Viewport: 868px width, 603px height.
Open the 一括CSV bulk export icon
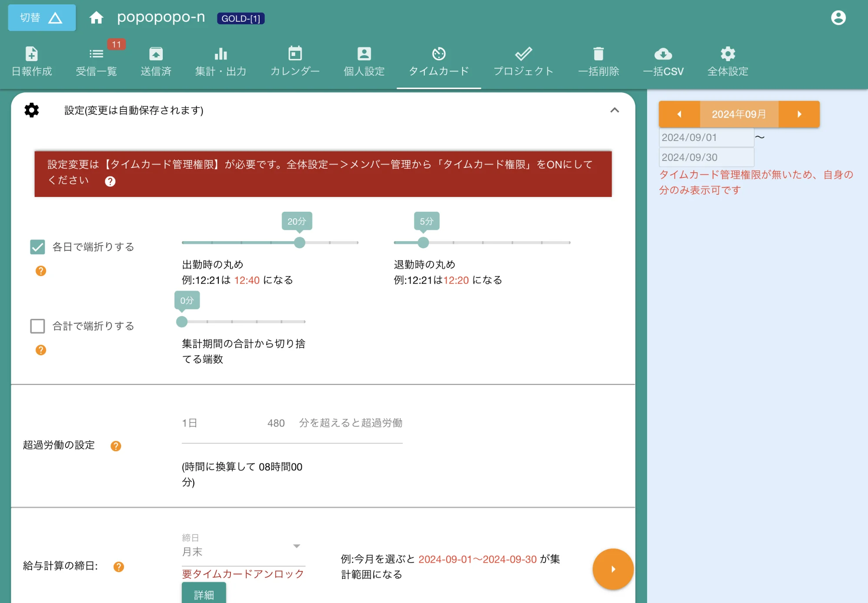pyautogui.click(x=663, y=61)
